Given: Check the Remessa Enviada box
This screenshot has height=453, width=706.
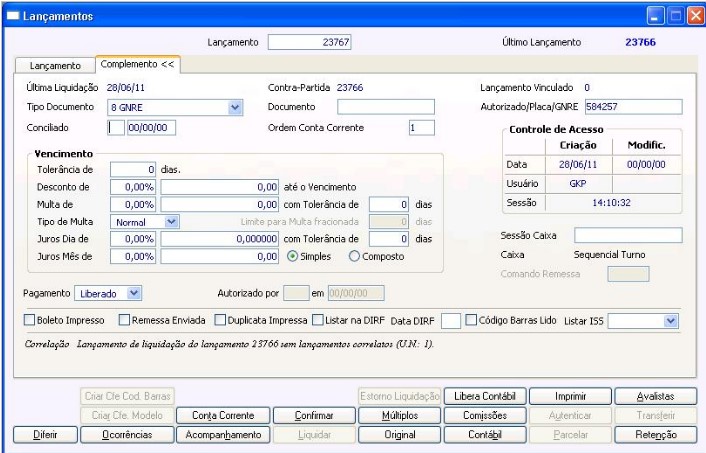Looking at the screenshot, I should [124, 321].
